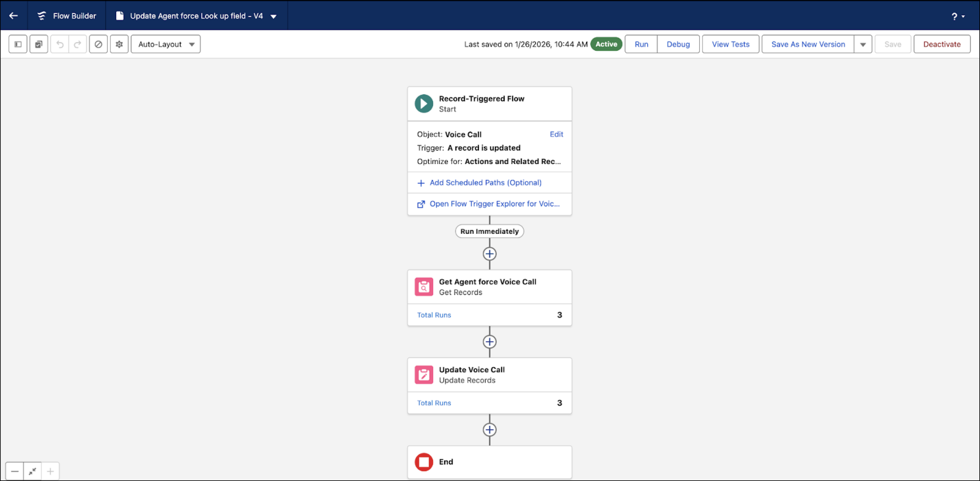Click 'Actions and Related Rec...' optimize text
The width and height of the screenshot is (980, 481).
pyautogui.click(x=513, y=161)
